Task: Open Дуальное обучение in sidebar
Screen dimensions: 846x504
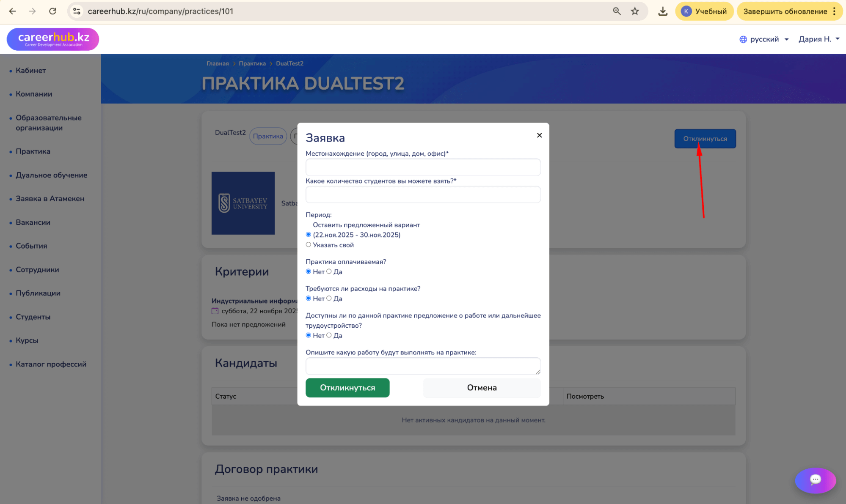Action: point(51,175)
